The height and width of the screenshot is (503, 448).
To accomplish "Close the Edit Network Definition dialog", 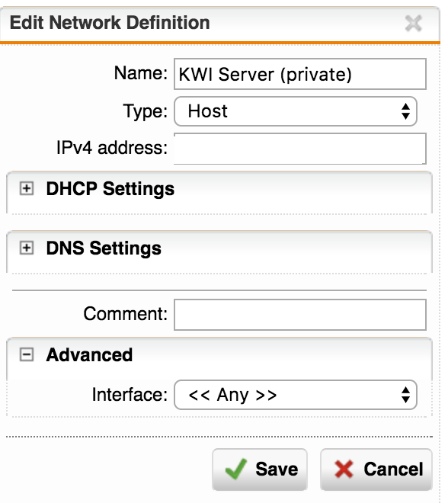I will (413, 24).
